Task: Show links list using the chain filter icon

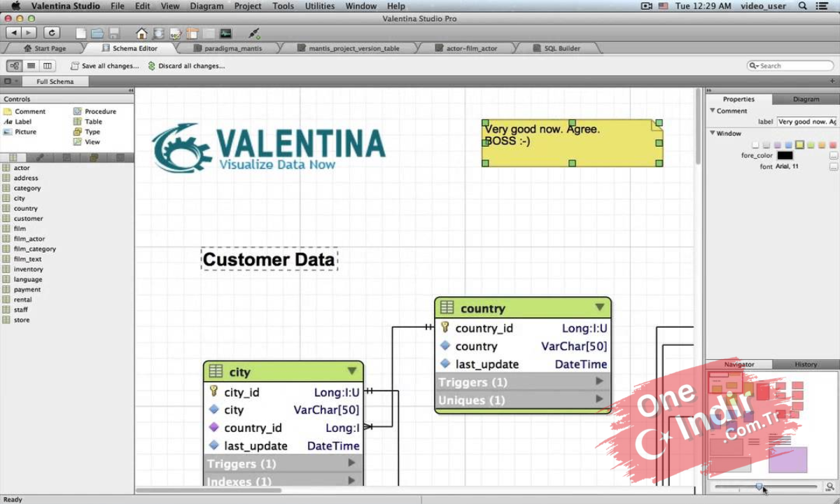Action: 40,157
